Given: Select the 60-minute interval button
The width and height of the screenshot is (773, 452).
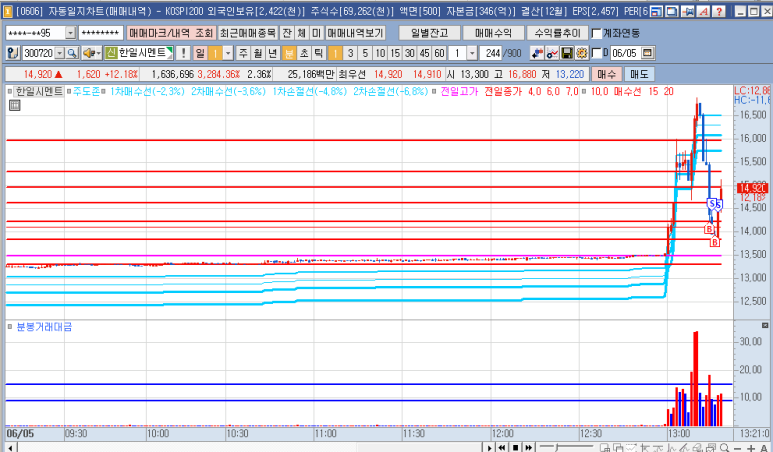Looking at the screenshot, I should click(x=440, y=53).
